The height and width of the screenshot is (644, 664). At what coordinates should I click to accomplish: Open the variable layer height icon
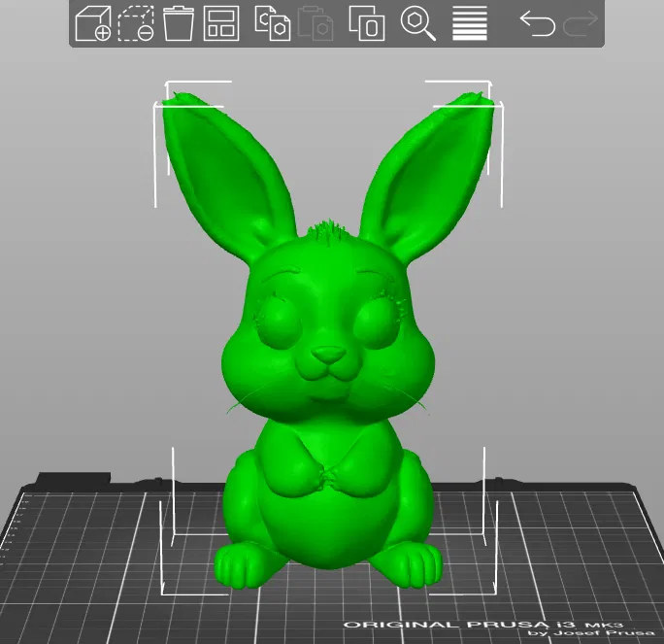470,23
